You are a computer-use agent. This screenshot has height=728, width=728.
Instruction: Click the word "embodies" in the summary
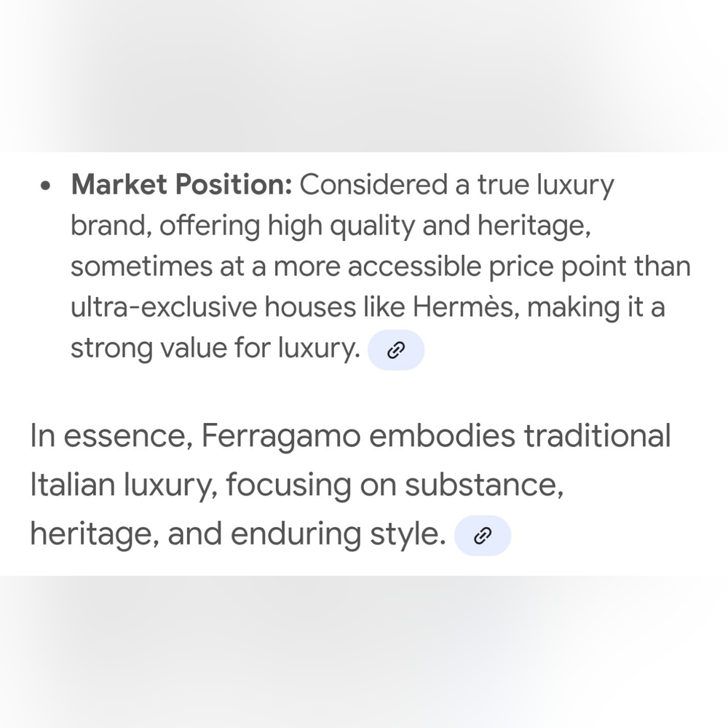[442, 435]
